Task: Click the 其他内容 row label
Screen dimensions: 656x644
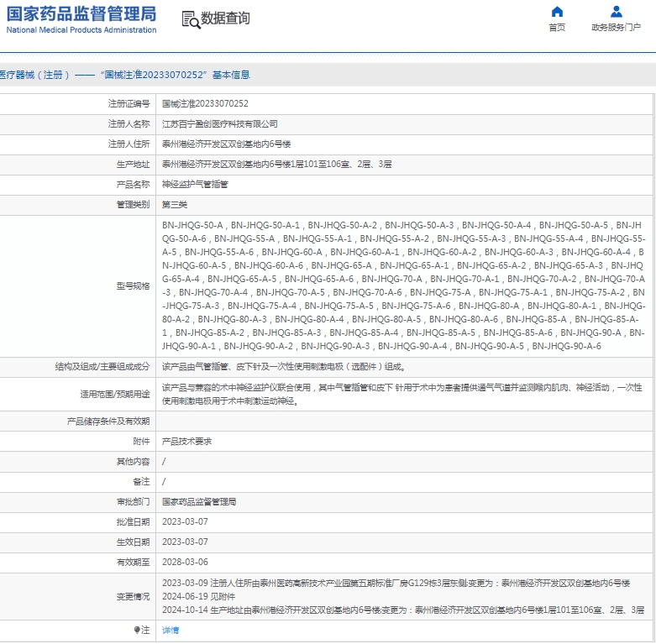Action: tap(133, 461)
